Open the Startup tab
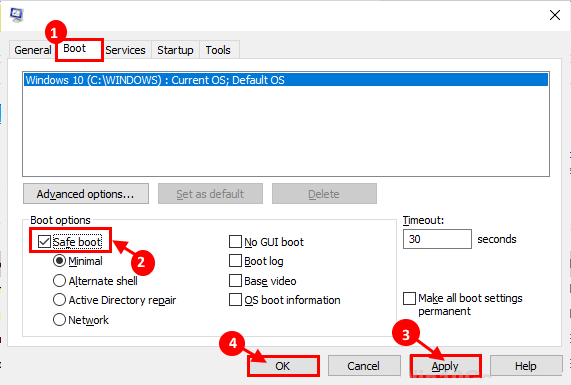 coord(175,50)
